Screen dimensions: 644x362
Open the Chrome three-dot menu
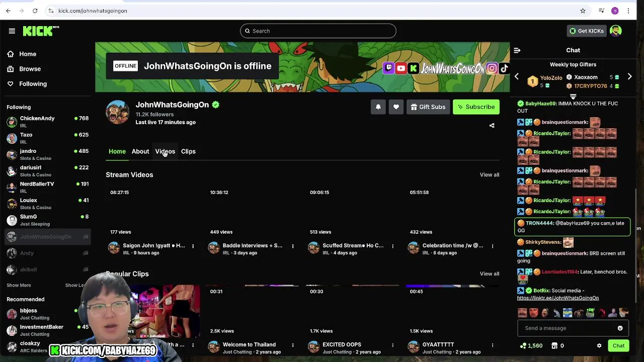(x=628, y=11)
